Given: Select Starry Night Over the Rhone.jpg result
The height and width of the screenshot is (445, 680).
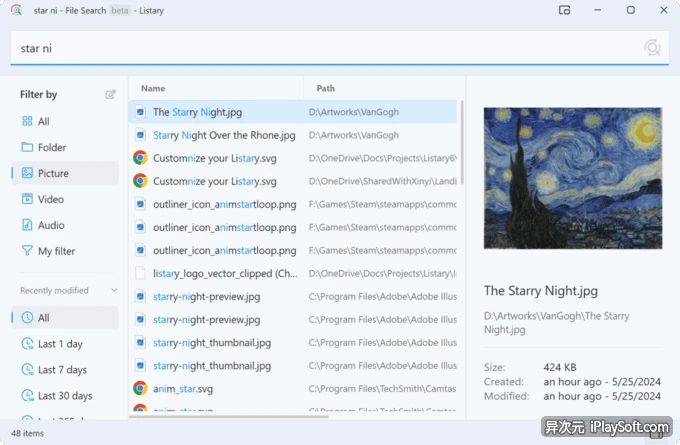Looking at the screenshot, I should click(x=293, y=135).
